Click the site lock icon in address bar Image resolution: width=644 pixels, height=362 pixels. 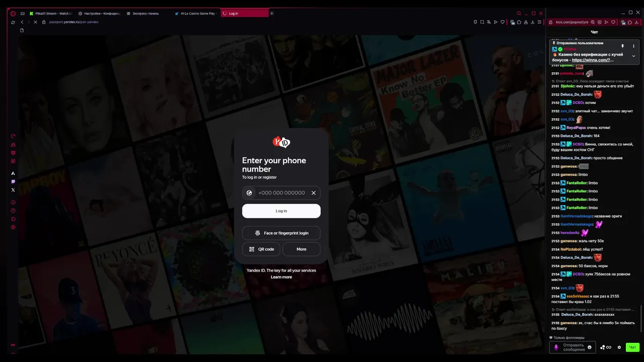[44, 22]
